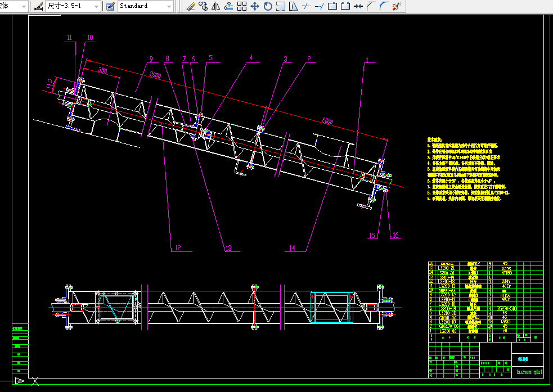Choose the Stretch tool

(x=293, y=6)
